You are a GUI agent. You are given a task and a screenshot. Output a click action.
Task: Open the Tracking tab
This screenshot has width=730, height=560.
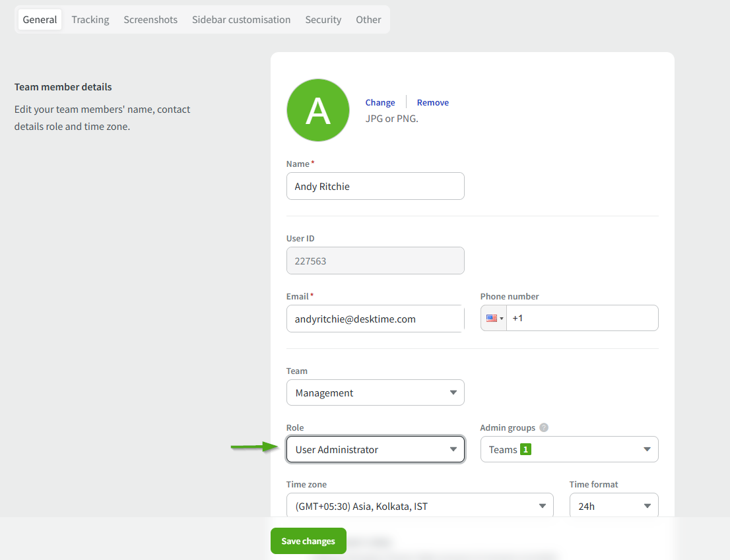click(x=90, y=20)
